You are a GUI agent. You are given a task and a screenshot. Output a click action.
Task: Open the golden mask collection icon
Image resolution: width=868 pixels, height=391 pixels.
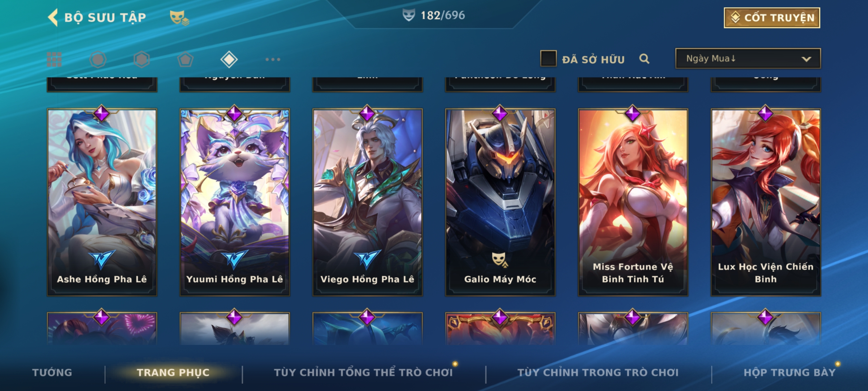(x=179, y=17)
